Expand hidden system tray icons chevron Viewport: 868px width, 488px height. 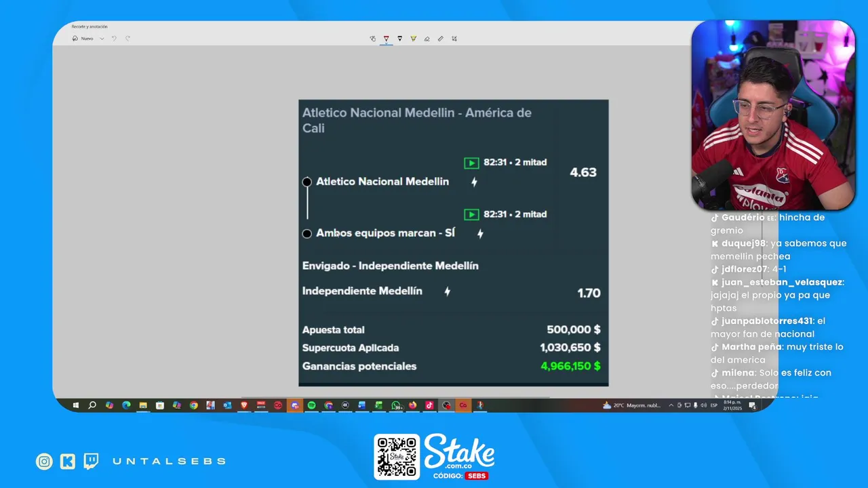click(671, 405)
